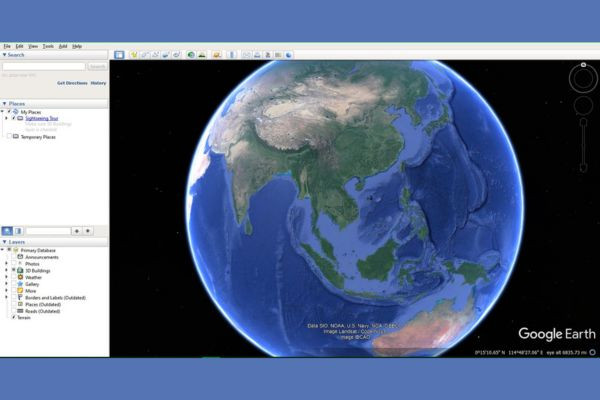Click the Borders and Labels flag icon
The image size is (600, 400).
coord(20,297)
